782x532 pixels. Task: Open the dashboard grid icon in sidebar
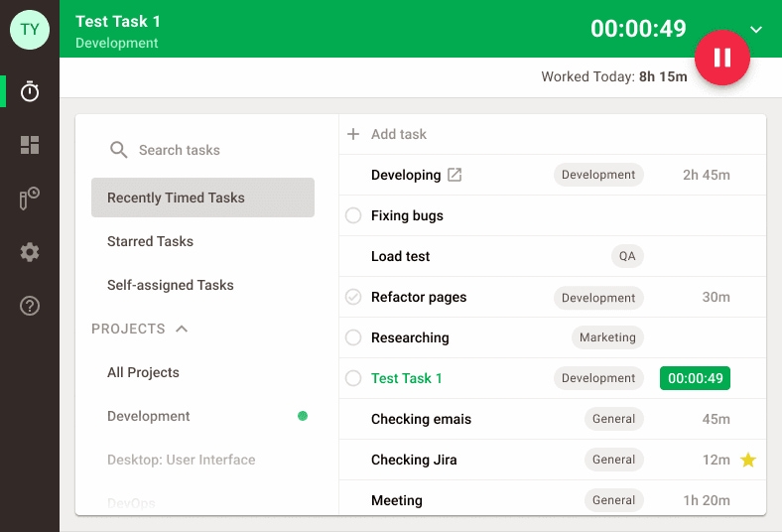[30, 146]
